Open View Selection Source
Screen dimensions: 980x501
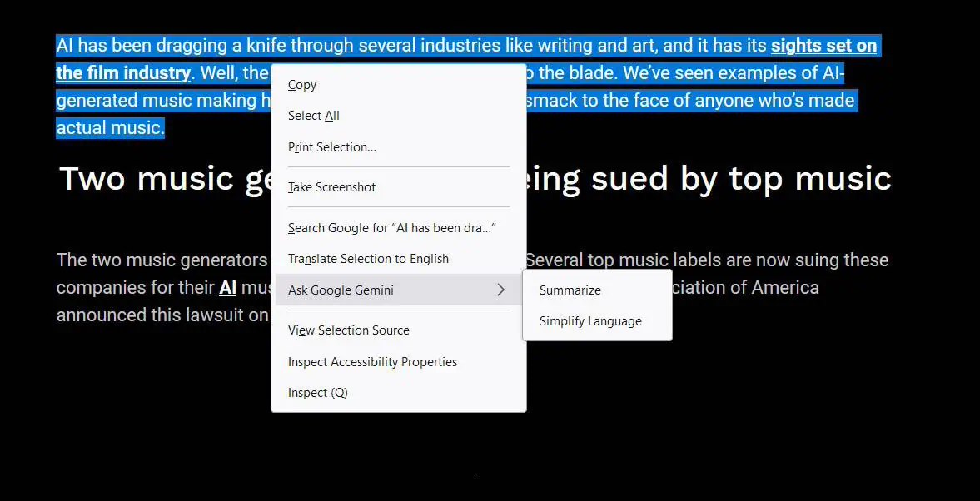pyautogui.click(x=349, y=330)
